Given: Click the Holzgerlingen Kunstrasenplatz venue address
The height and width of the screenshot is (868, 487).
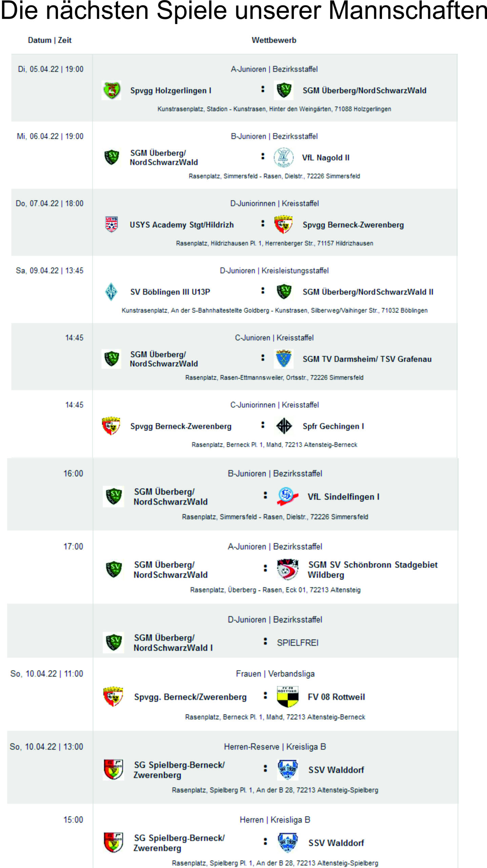Looking at the screenshot, I should [274, 109].
